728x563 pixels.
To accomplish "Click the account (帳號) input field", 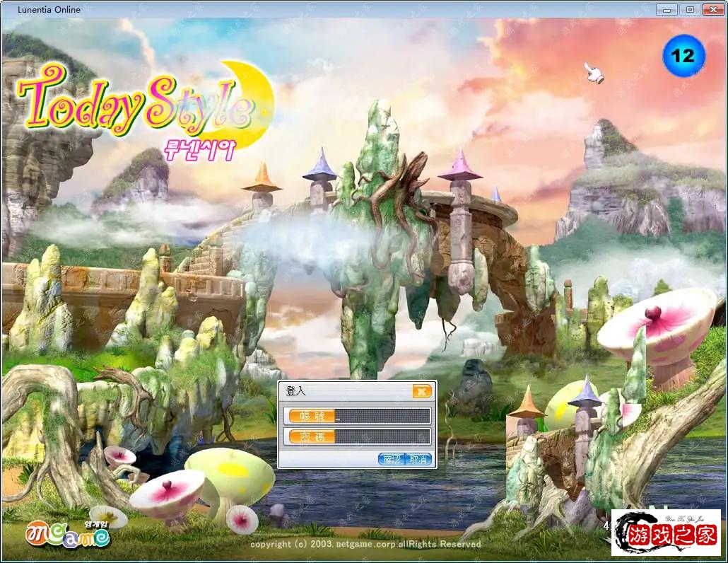I will click(x=382, y=416).
